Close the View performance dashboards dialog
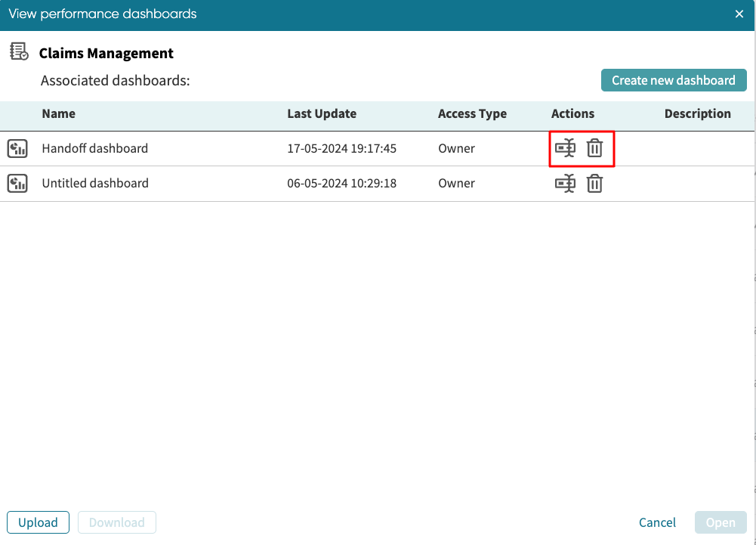 (739, 14)
